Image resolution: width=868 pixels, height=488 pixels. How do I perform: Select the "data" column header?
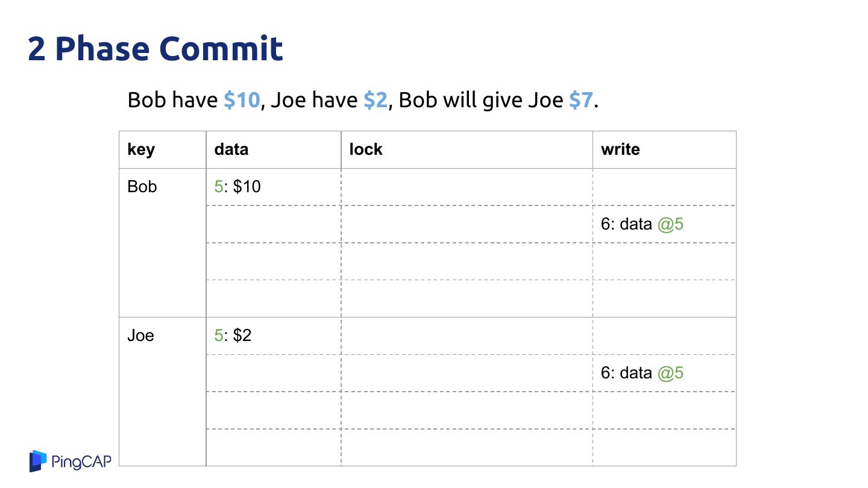click(x=231, y=149)
